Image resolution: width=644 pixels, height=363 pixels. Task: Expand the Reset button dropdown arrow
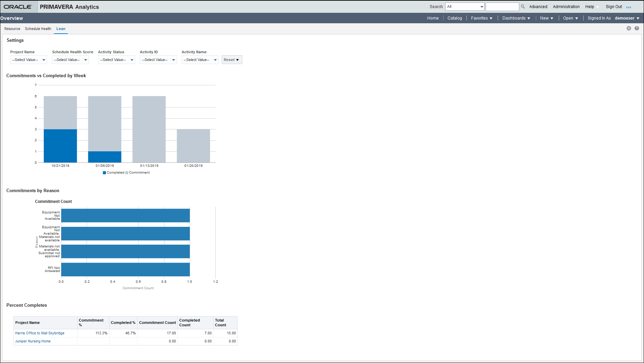pos(237,60)
